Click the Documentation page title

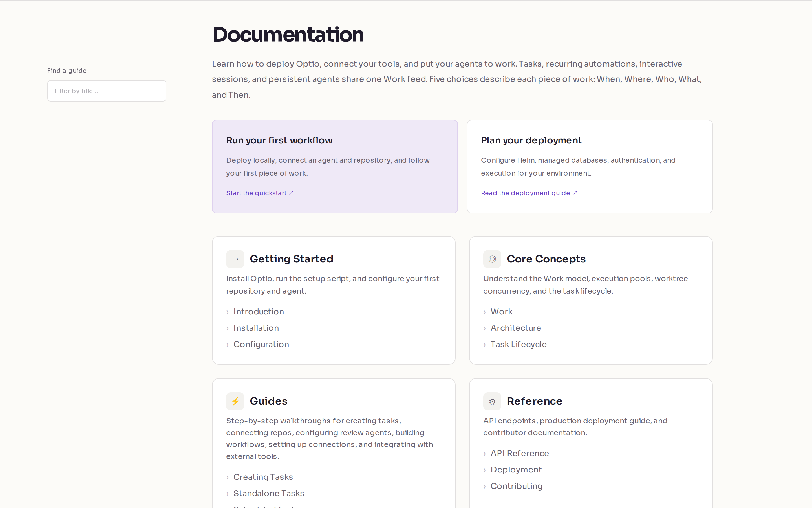click(x=288, y=34)
